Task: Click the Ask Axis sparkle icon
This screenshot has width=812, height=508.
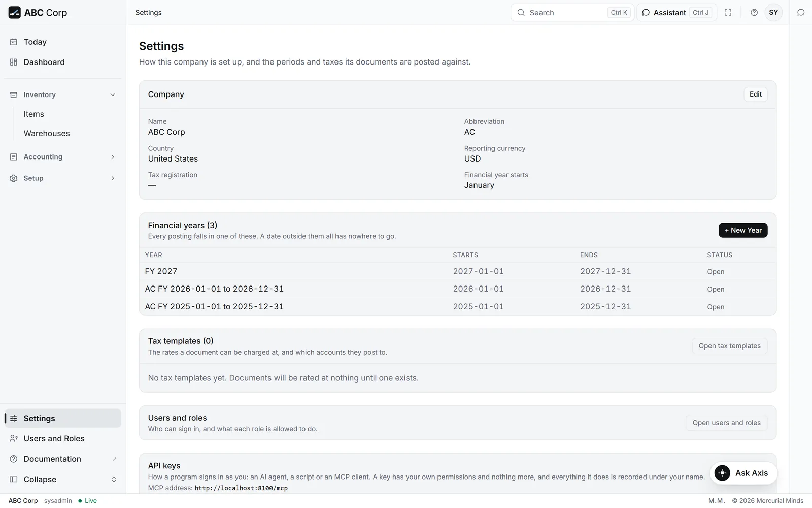Action: click(722, 473)
